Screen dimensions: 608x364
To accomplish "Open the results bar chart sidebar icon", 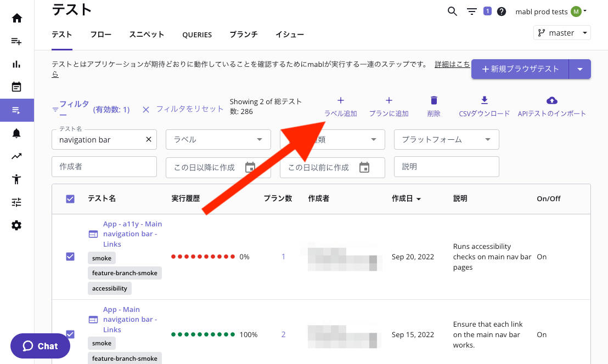I will click(16, 64).
